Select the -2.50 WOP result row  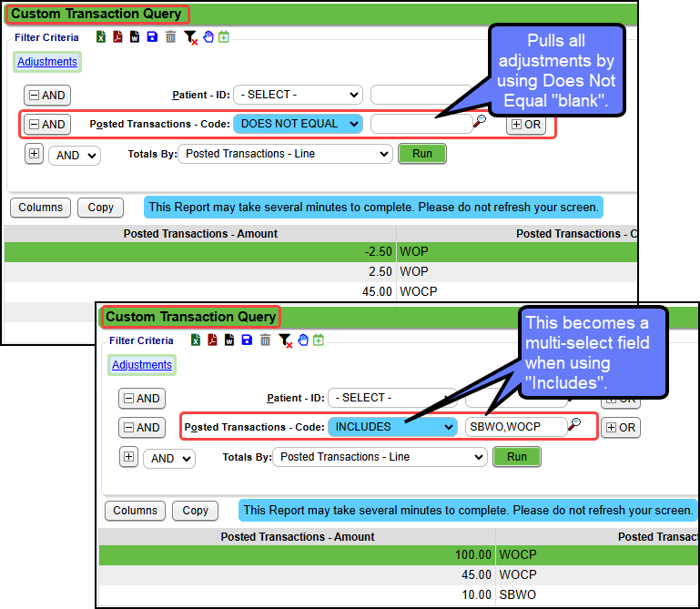[320, 252]
